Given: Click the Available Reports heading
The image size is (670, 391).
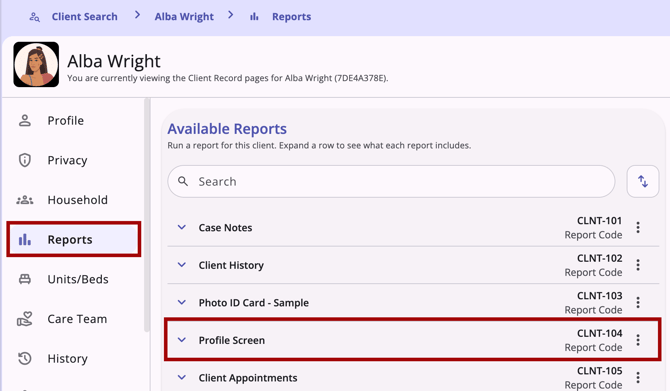Looking at the screenshot, I should pyautogui.click(x=227, y=129).
